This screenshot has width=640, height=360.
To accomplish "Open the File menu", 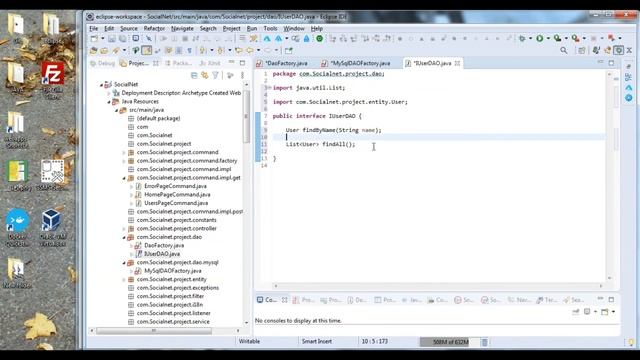I will click(94, 29).
